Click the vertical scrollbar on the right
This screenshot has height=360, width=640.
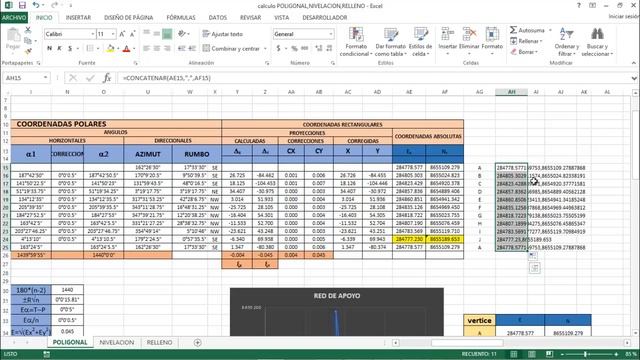636,212
